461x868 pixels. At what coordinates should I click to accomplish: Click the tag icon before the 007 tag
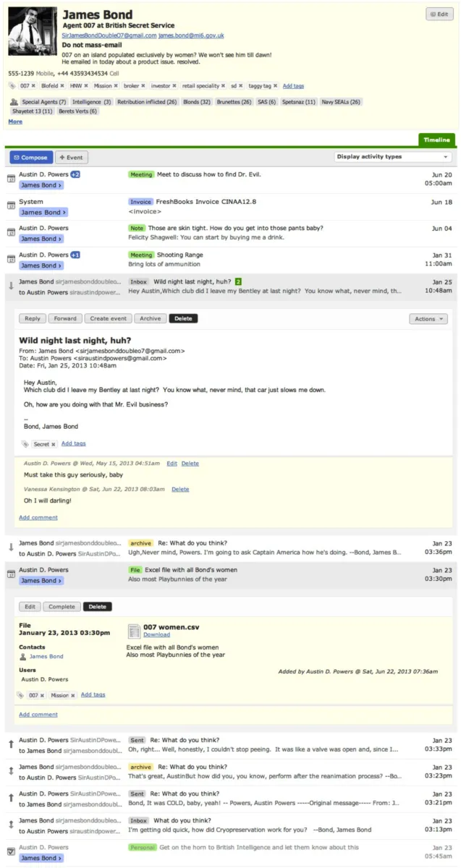coord(12,86)
